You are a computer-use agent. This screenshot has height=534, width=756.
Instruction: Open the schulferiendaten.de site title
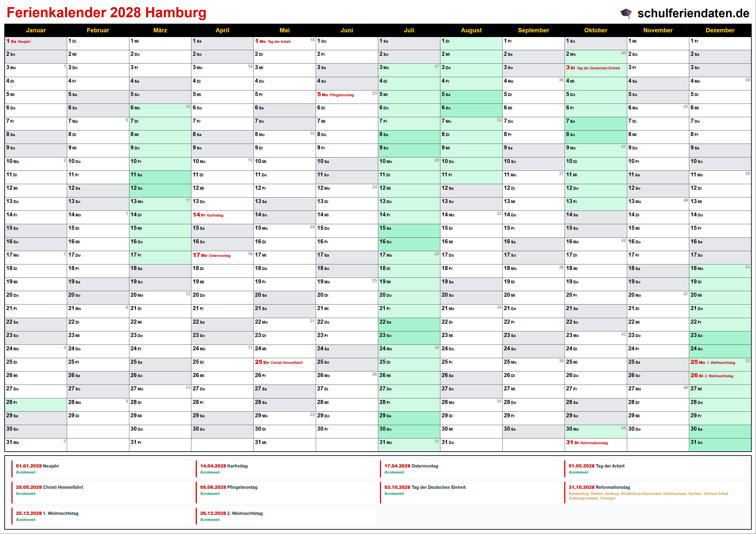click(693, 13)
